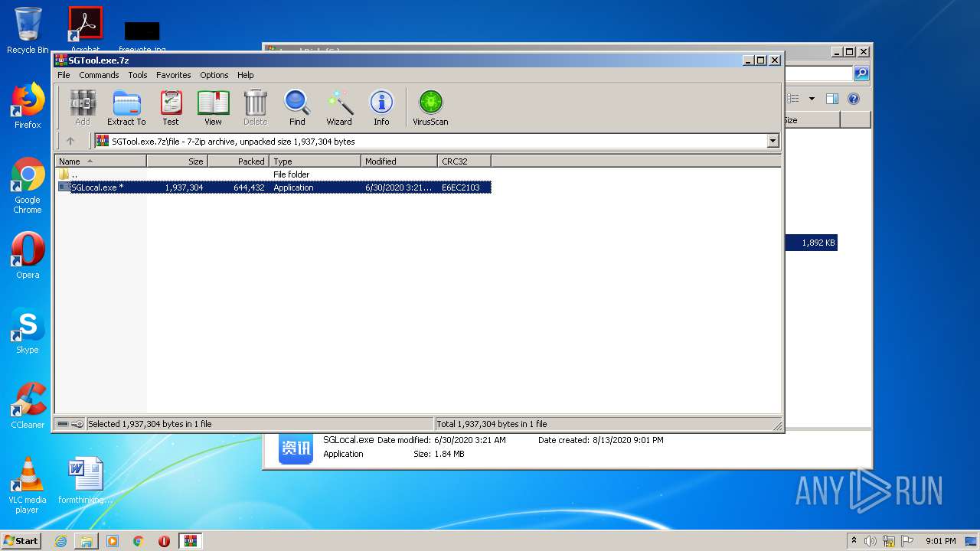Open Windows Explorer taskbar icon
Viewport: 980px width, 551px height.
[x=87, y=541]
